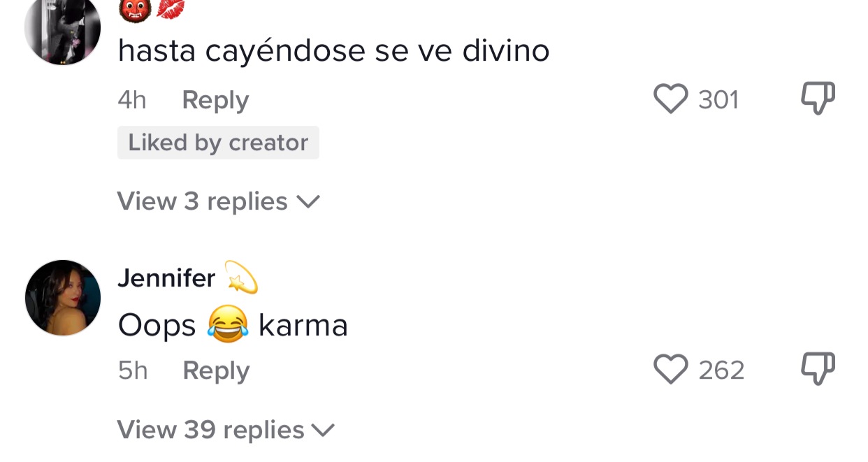868x462 pixels.
Task: Tap thumbs-down on Jennifer's comment
Action: tap(817, 368)
